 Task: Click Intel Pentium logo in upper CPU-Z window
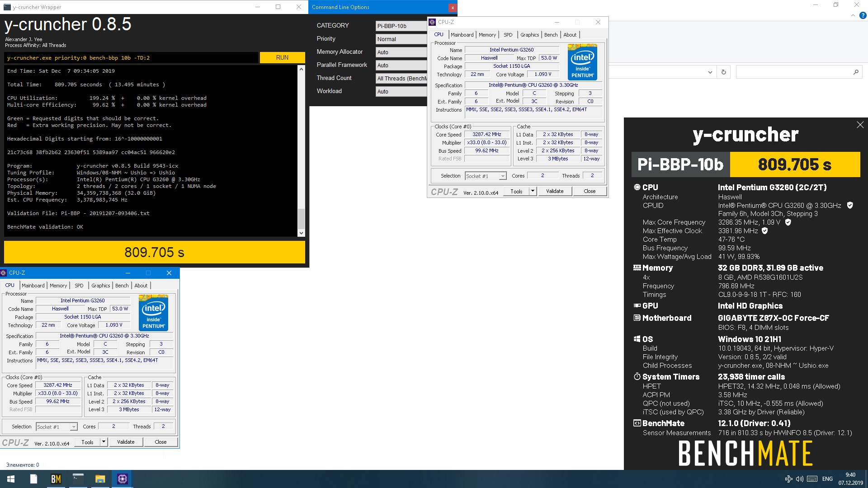pos(582,62)
